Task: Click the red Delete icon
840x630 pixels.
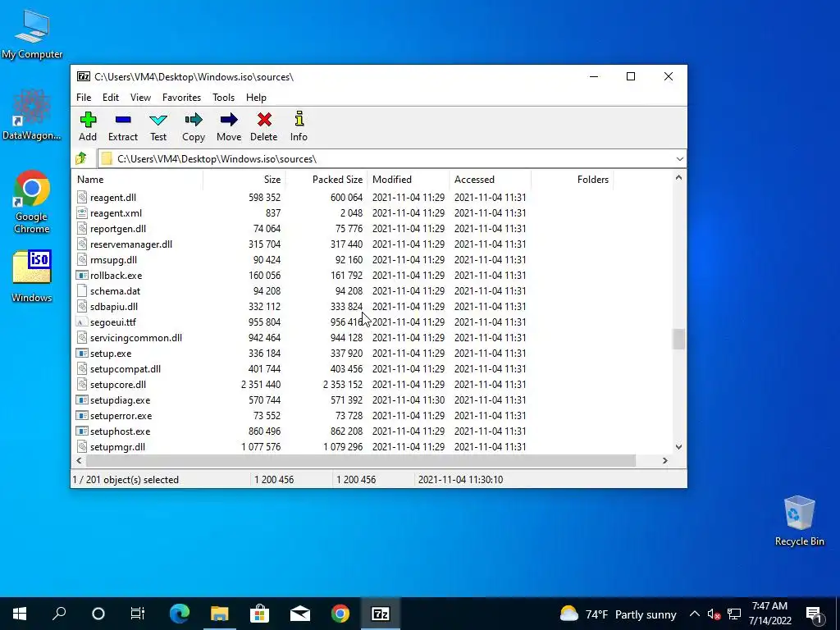Action: tap(264, 120)
